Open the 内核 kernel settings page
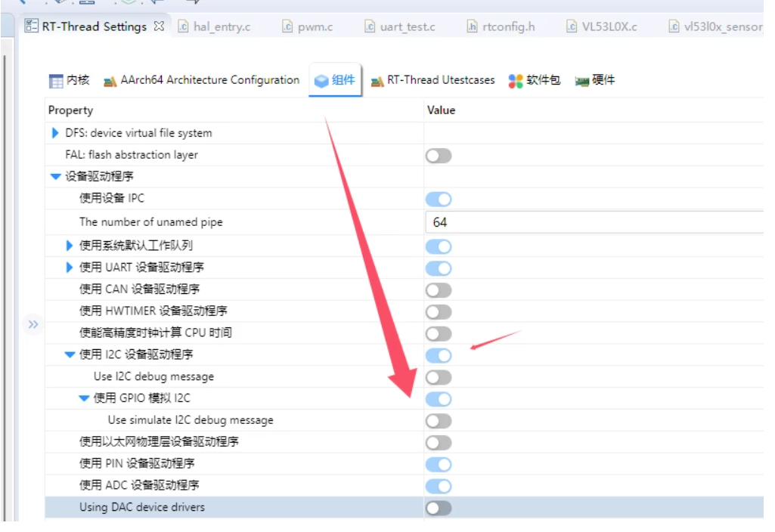 point(70,80)
